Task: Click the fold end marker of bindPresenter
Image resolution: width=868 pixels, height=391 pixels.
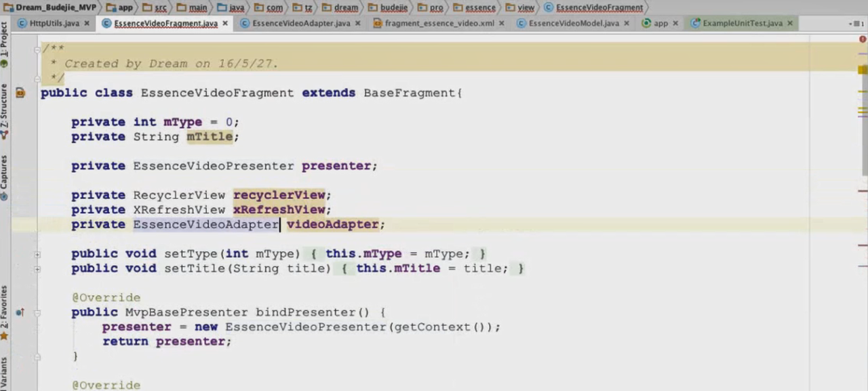Action: click(37, 356)
